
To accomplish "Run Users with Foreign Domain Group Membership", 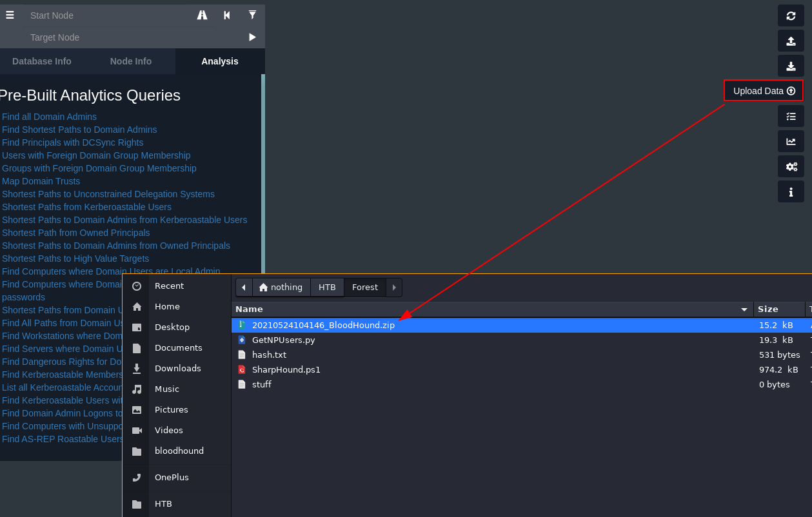I will pos(96,155).
